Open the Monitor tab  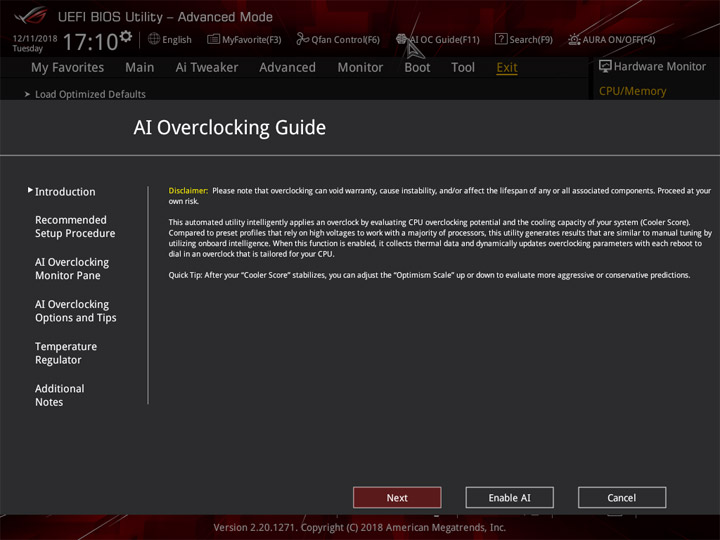tap(360, 68)
